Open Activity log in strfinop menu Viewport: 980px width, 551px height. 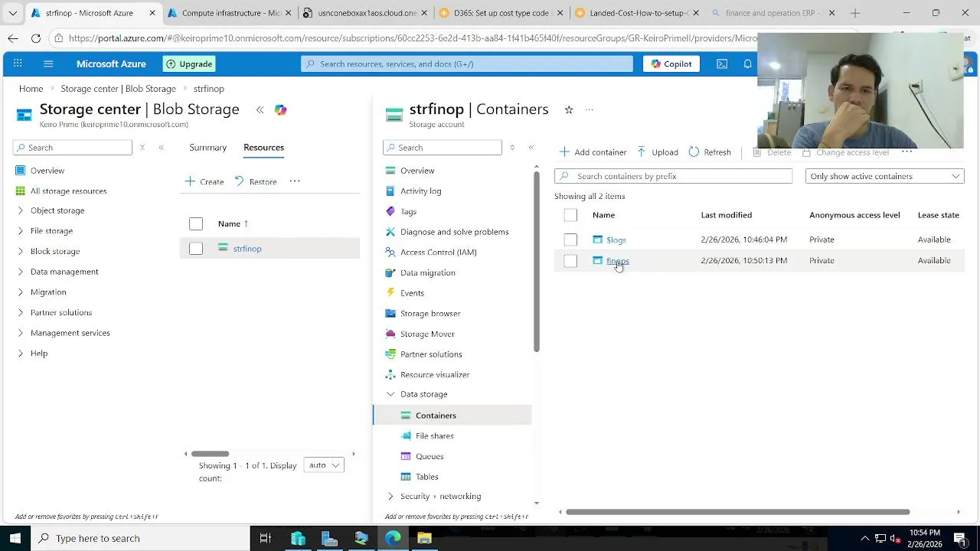coord(420,191)
